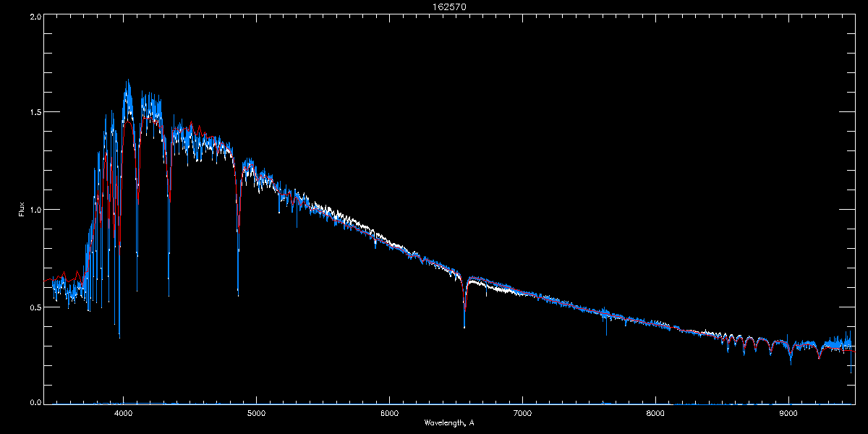This screenshot has height=434, width=868.
Task: Click the 9000 wavelength tick label
Action: [788, 413]
